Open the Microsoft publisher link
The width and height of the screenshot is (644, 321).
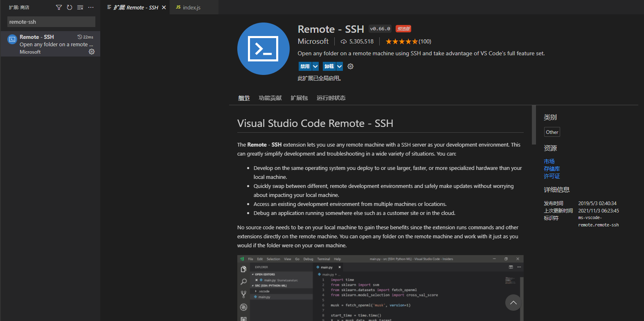pos(313,41)
